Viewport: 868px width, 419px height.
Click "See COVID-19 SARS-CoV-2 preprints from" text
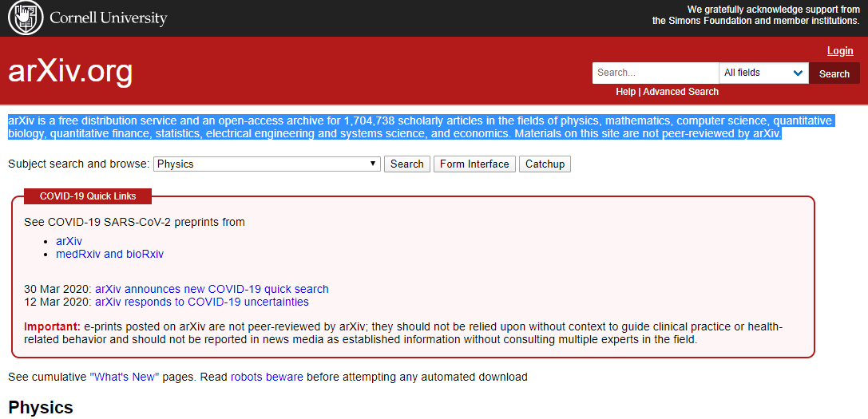pos(134,222)
